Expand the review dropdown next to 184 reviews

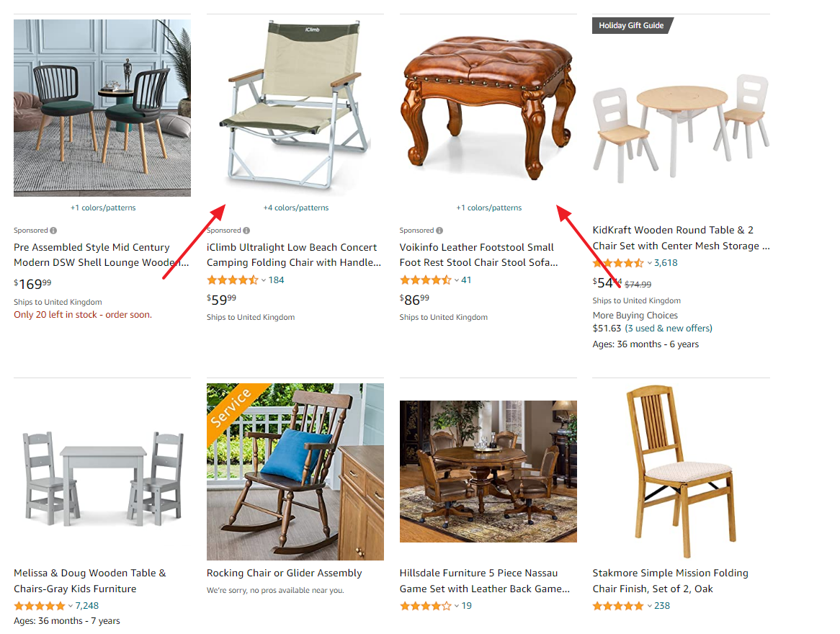tap(264, 279)
